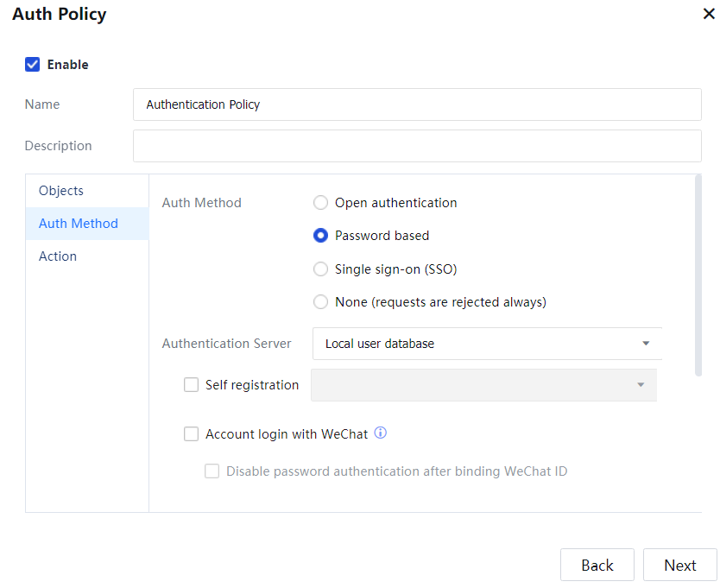Pick None (requests are rejected always)
The height and width of the screenshot is (588, 720).
(320, 302)
